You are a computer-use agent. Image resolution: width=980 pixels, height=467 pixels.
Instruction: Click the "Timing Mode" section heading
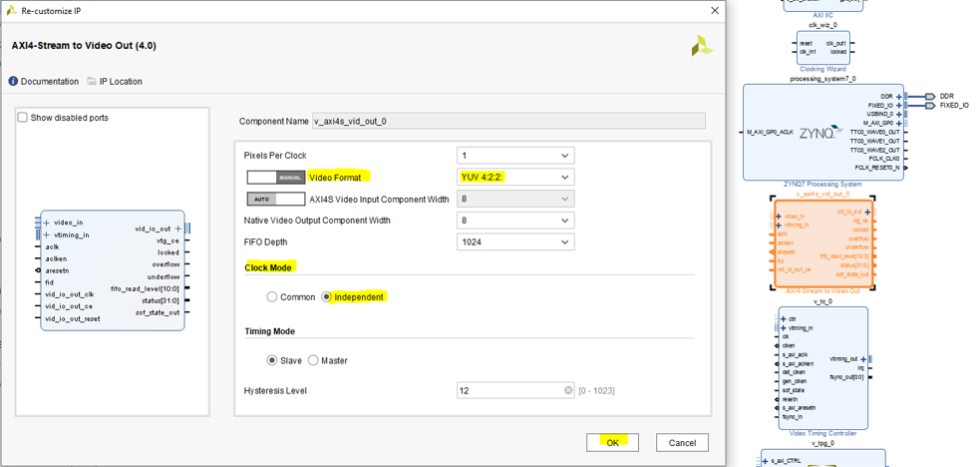[x=269, y=331]
